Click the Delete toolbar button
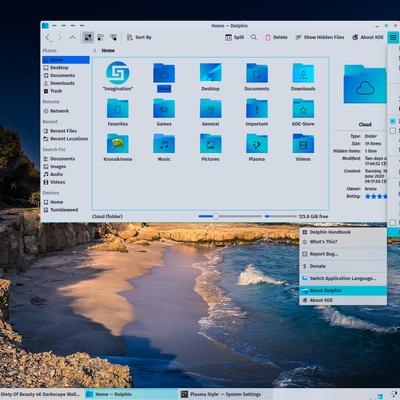Viewport: 400px width, 400px height. 276,37
